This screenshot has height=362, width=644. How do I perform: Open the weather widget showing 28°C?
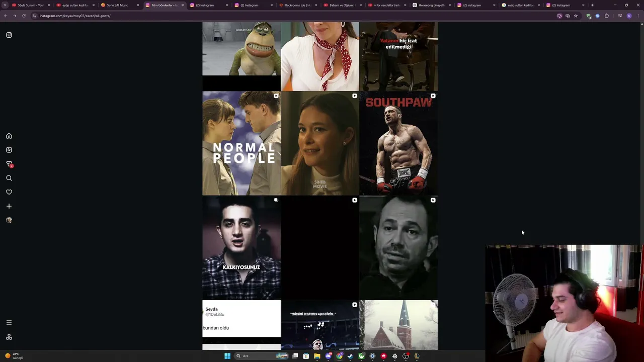[x=14, y=356]
